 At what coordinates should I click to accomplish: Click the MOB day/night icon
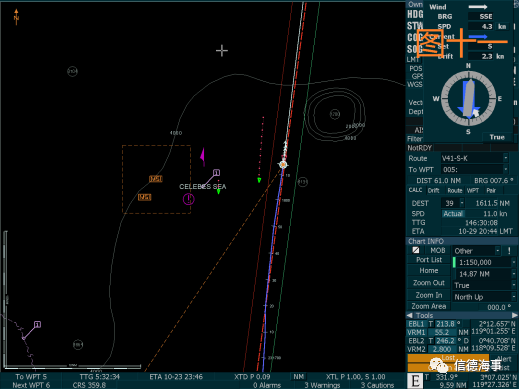pyautogui.click(x=416, y=250)
